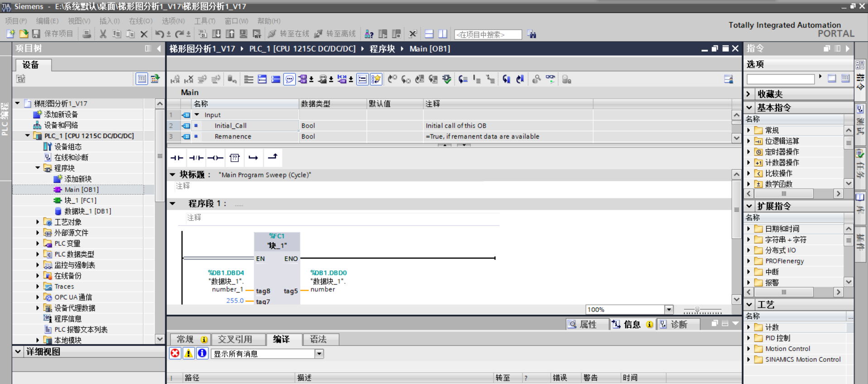Create a new project via toolbar icon

pyautogui.click(x=11, y=34)
